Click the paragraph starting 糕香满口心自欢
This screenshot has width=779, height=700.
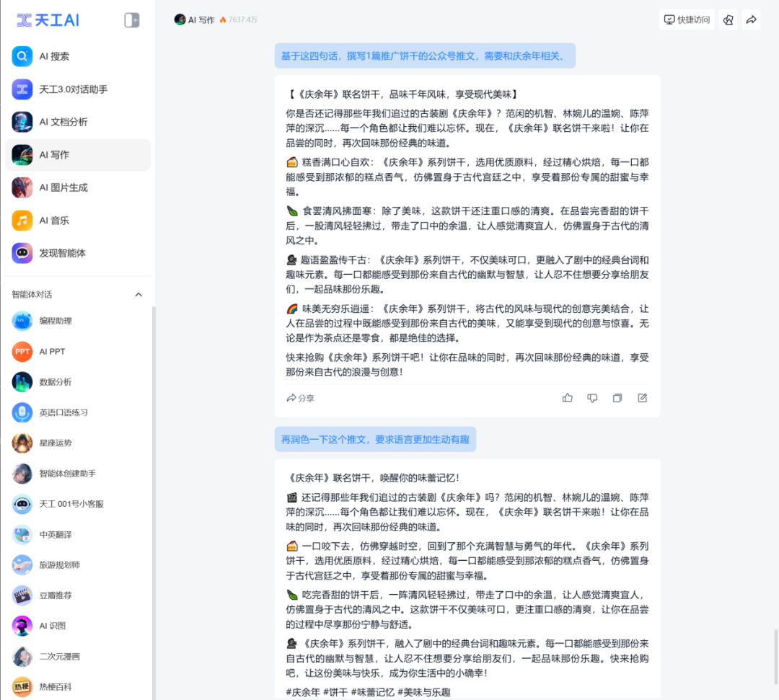tap(467, 177)
